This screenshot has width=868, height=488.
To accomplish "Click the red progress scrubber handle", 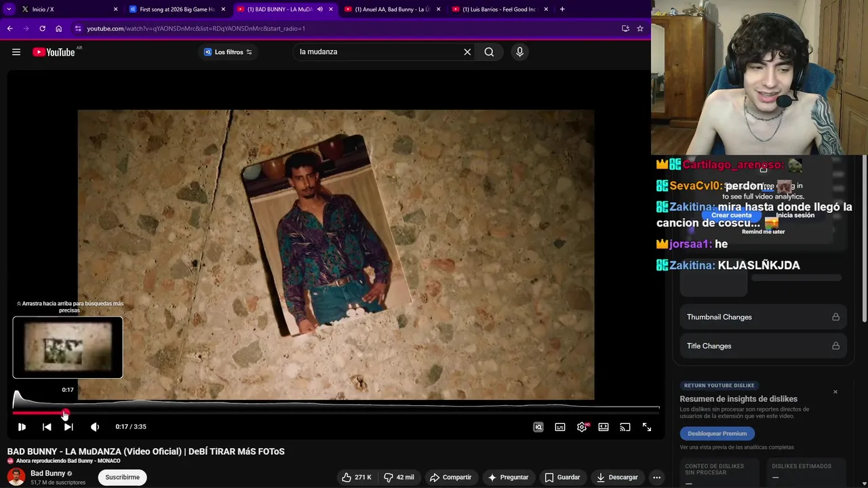I will click(x=66, y=412).
